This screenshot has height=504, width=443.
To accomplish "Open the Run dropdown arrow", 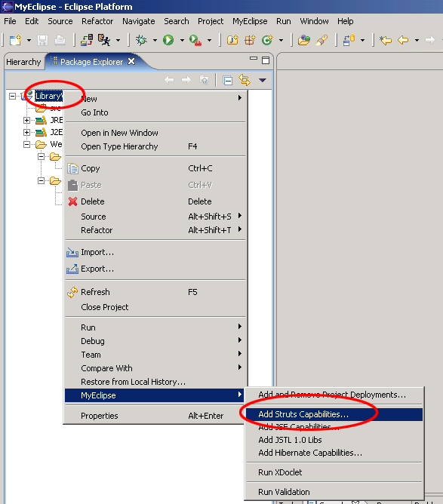I will click(182, 41).
